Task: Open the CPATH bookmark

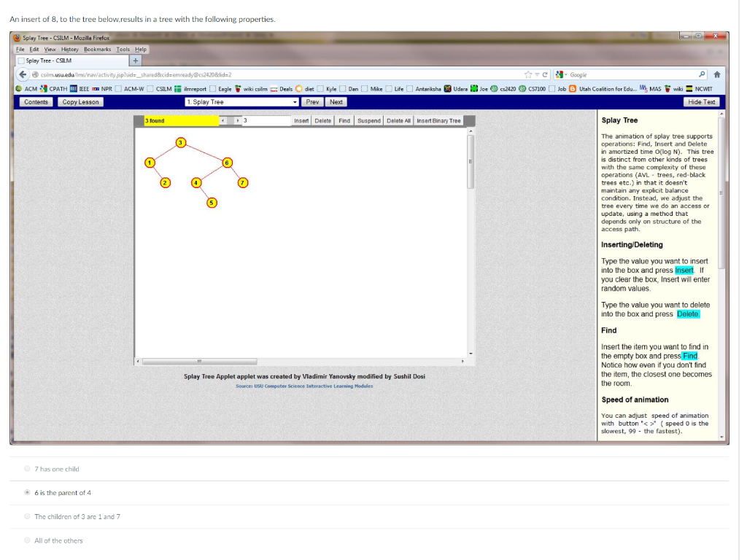Action: tap(54, 88)
